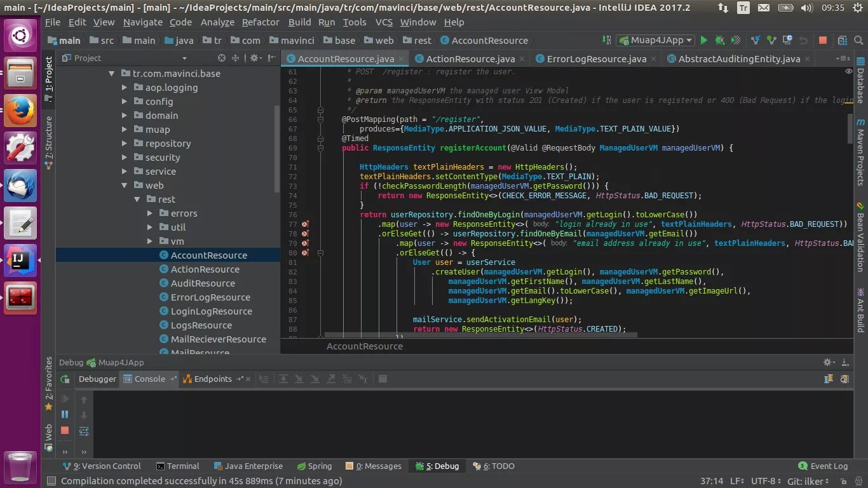868x488 pixels.
Task: Expand the errors folder
Action: pos(150,213)
